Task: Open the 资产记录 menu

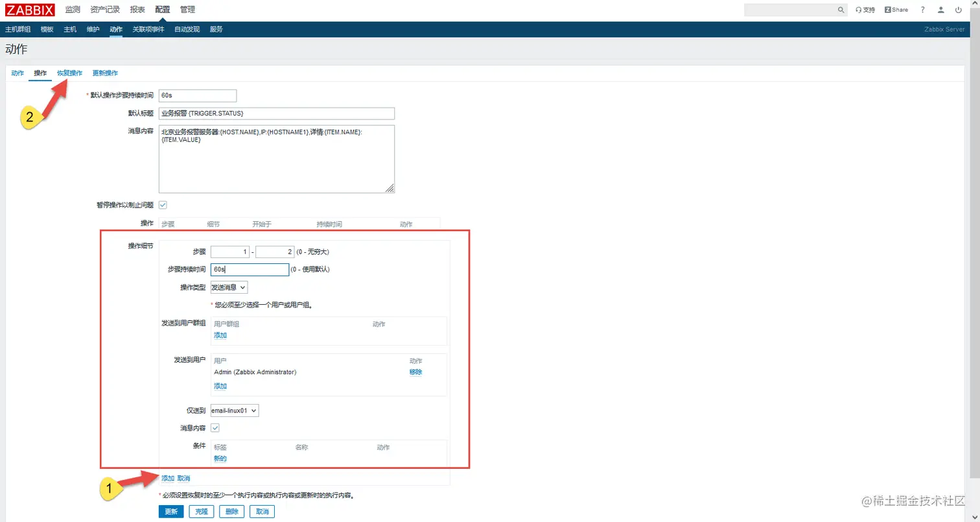Action: (106, 10)
